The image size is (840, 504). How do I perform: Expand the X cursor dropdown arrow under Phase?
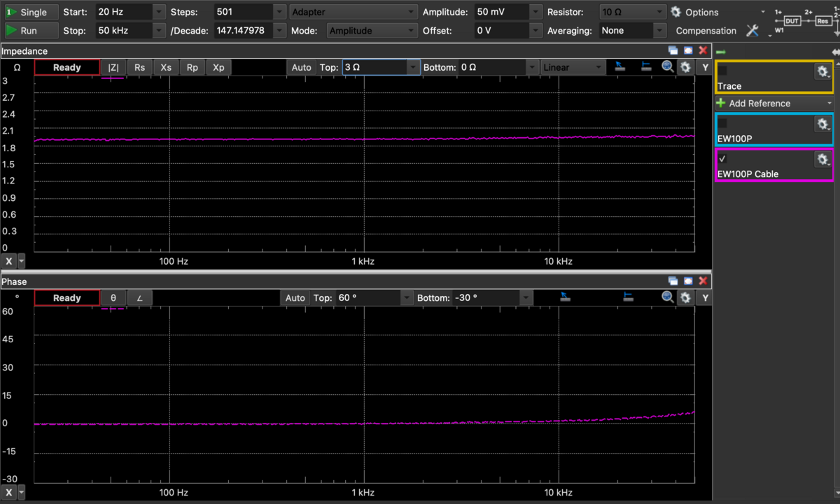click(x=22, y=493)
